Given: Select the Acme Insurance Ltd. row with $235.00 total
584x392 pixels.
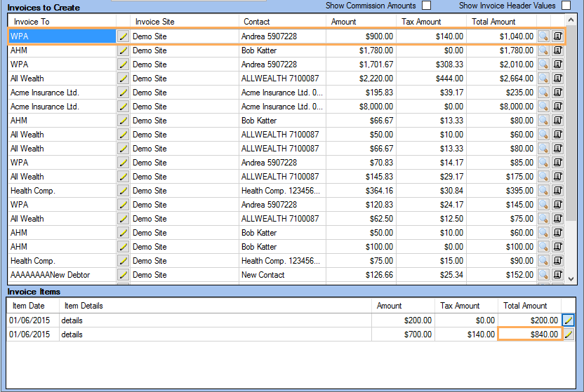Looking at the screenshot, I should click(x=272, y=93).
